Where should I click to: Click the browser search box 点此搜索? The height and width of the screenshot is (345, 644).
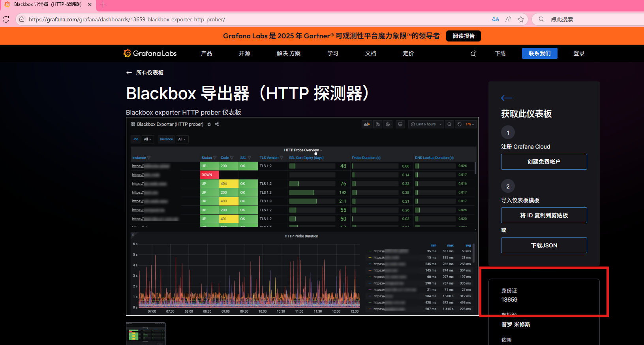(588, 19)
